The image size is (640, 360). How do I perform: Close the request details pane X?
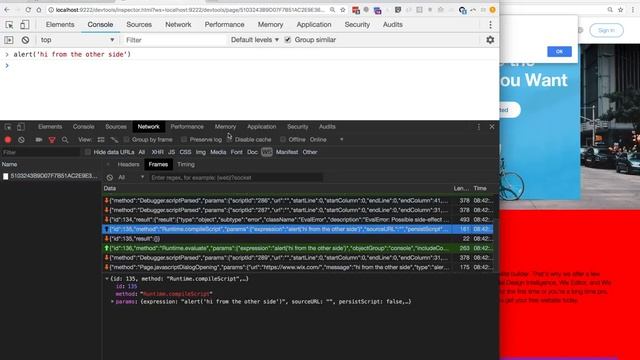click(108, 164)
